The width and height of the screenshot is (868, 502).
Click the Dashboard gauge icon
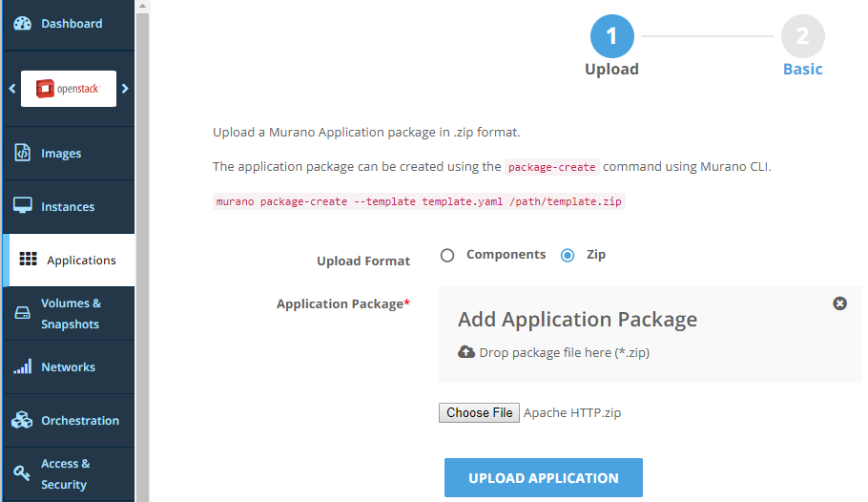23,24
